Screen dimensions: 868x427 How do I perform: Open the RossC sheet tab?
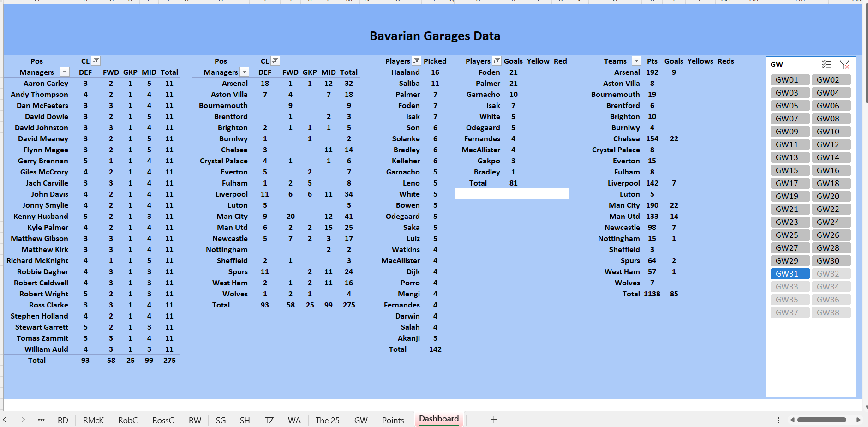(163, 420)
